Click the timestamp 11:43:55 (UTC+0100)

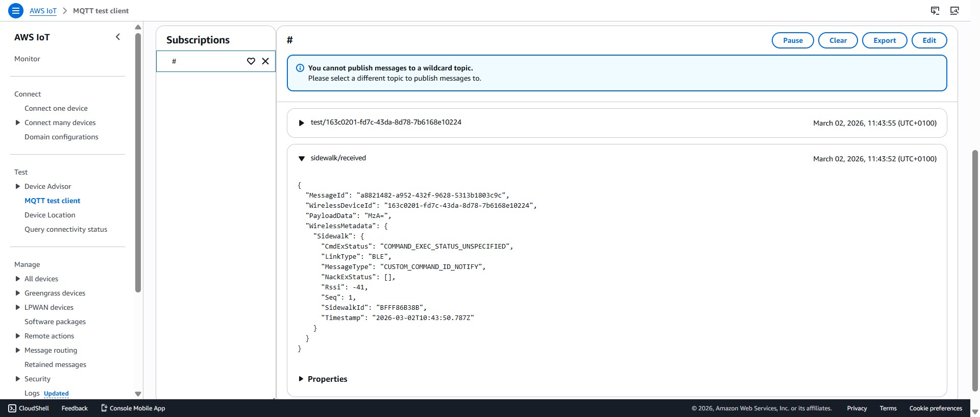pos(875,123)
